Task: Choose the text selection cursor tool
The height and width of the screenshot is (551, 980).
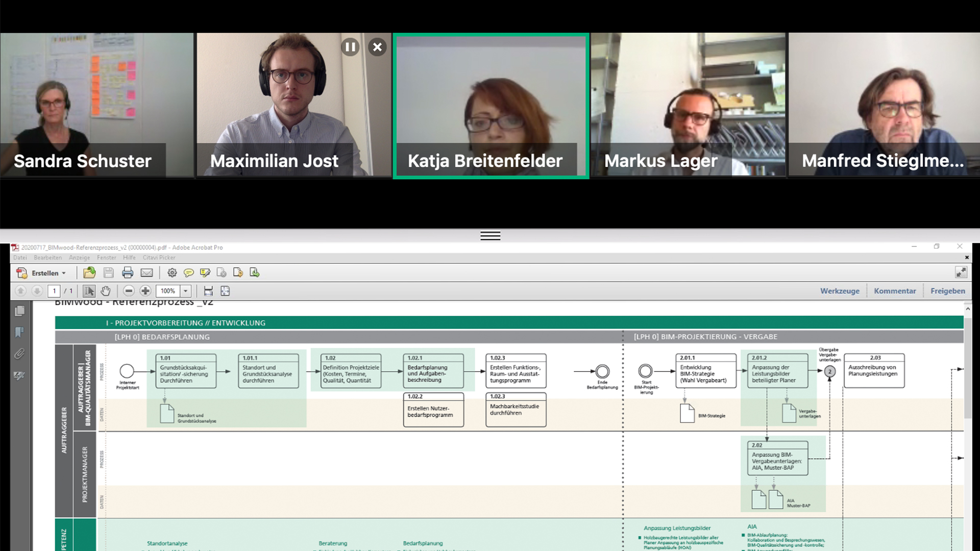Action: [x=89, y=291]
